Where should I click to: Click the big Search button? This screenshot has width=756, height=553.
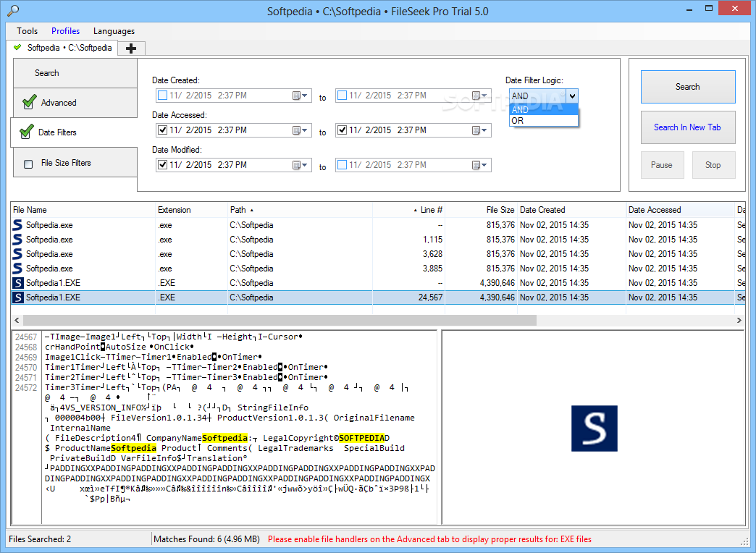pos(688,87)
